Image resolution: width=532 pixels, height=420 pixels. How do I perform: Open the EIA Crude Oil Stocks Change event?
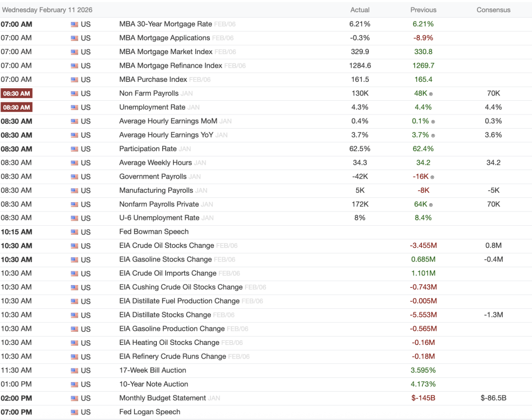click(x=166, y=246)
